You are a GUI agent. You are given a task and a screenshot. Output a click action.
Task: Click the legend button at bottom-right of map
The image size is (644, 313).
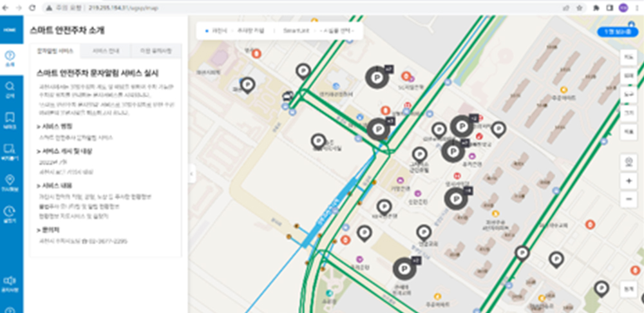[x=629, y=290]
